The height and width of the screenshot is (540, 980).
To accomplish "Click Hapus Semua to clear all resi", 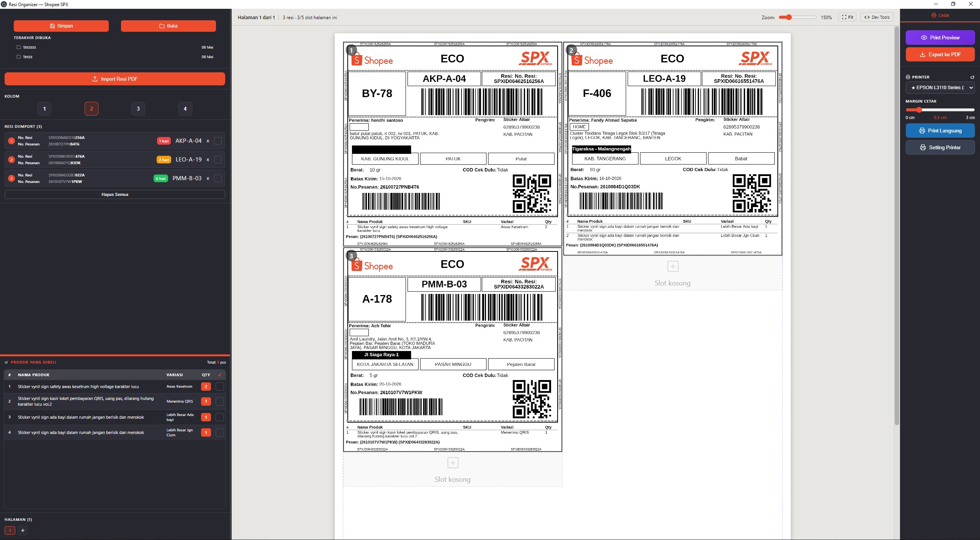I will click(x=115, y=194).
